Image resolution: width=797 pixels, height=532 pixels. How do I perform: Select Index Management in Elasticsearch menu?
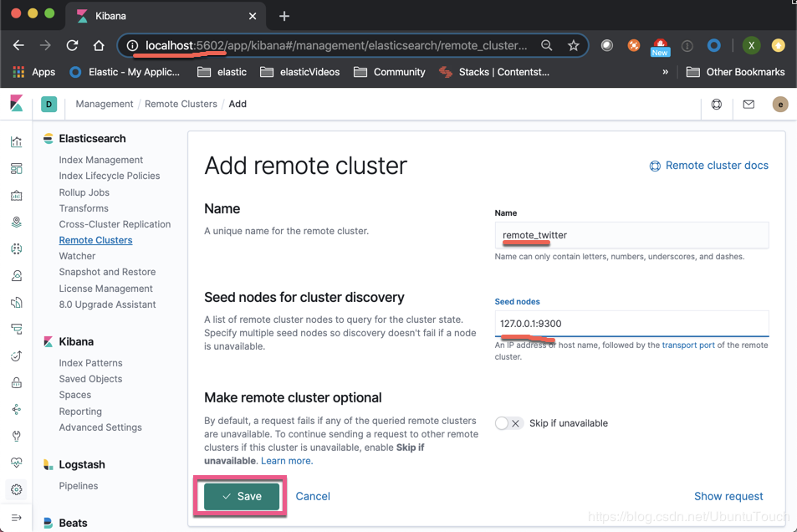click(x=100, y=160)
